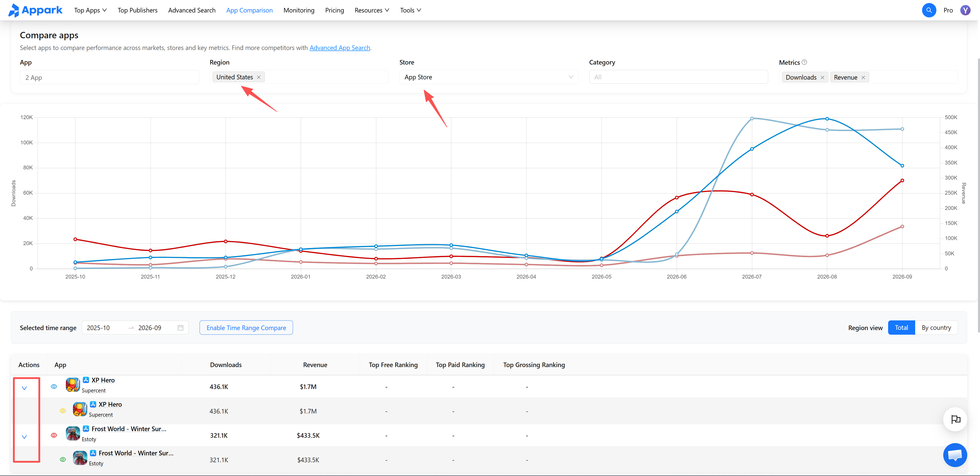980x476 pixels.
Task: Click the flag feedback floating button
Action: tap(955, 419)
